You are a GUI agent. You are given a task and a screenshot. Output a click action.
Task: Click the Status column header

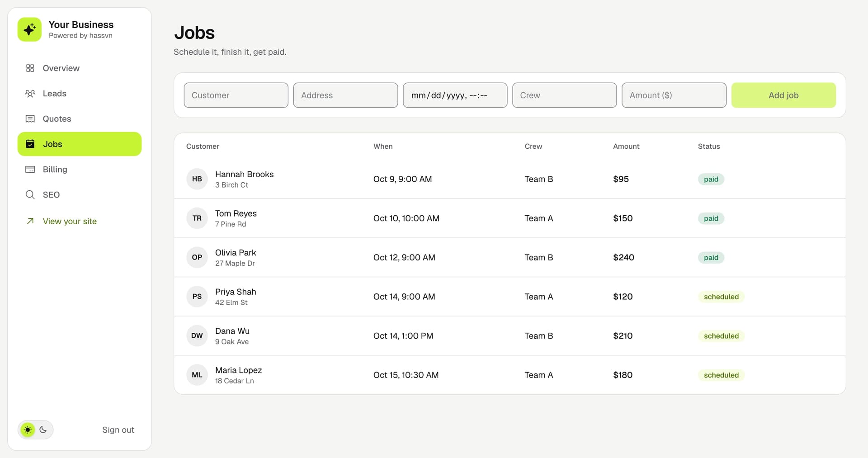coord(709,146)
